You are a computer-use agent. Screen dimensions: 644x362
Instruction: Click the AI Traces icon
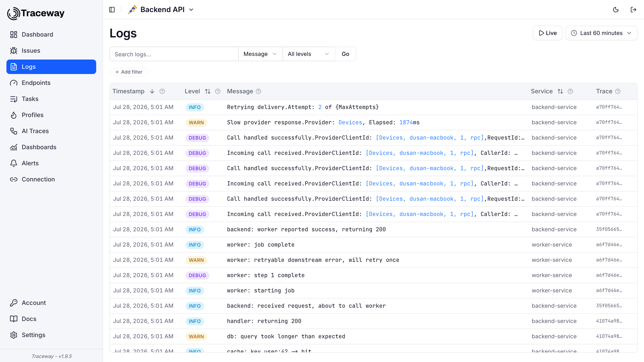(x=13, y=131)
